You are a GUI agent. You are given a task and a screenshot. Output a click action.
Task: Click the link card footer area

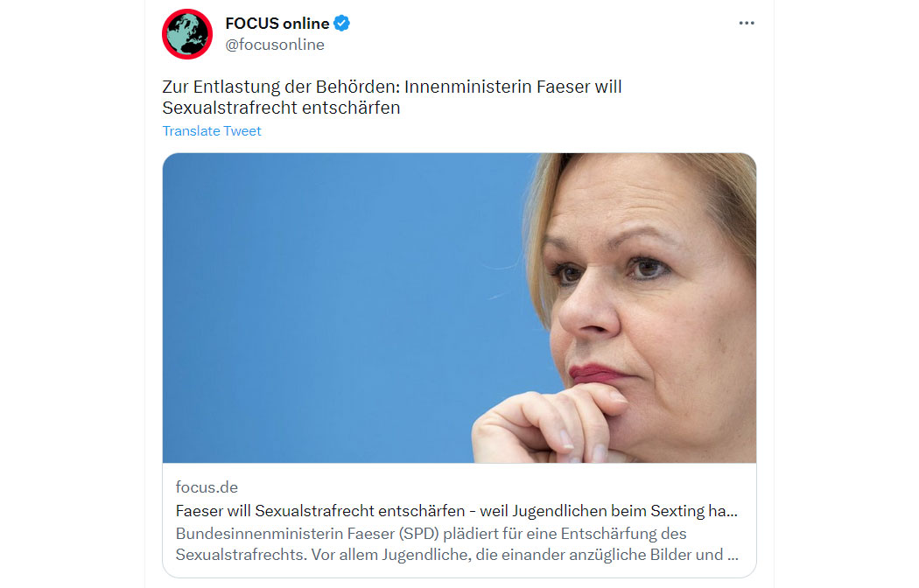coord(459,521)
